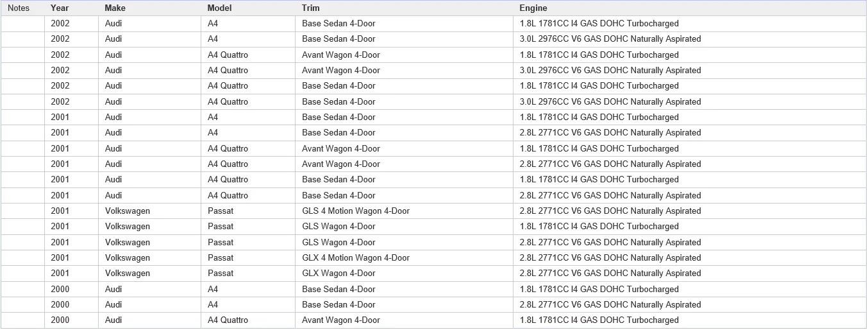The height and width of the screenshot is (330, 868).
Task: Click the first 2001 Audi A4 model cell
Action: (248, 117)
